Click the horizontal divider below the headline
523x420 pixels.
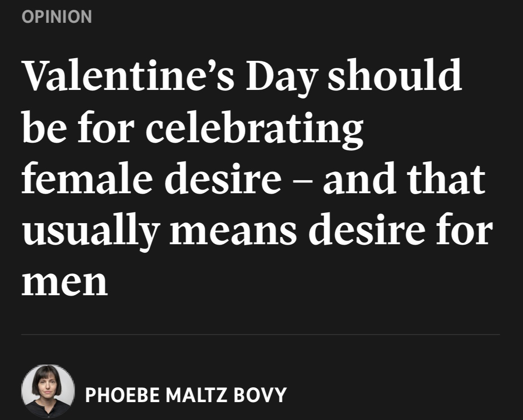260,334
